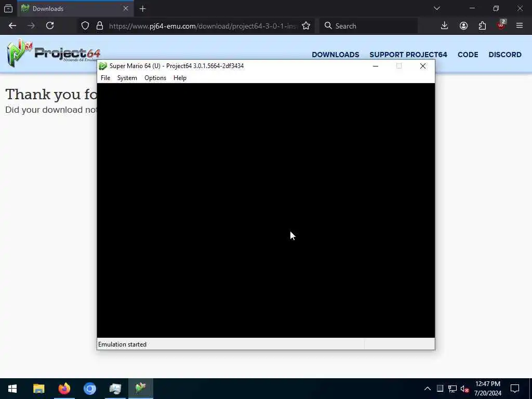Close the Downloads browser tab
The height and width of the screenshot is (399, 532).
tap(126, 8)
